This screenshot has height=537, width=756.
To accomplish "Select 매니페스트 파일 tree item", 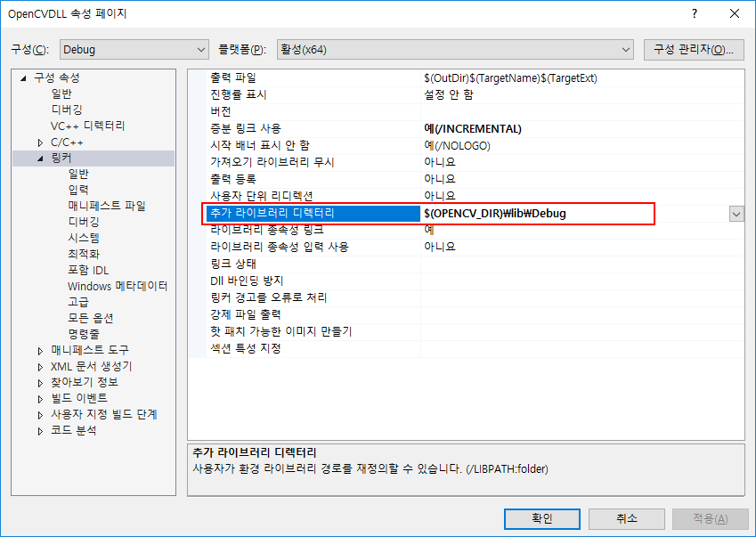I will 107,206.
